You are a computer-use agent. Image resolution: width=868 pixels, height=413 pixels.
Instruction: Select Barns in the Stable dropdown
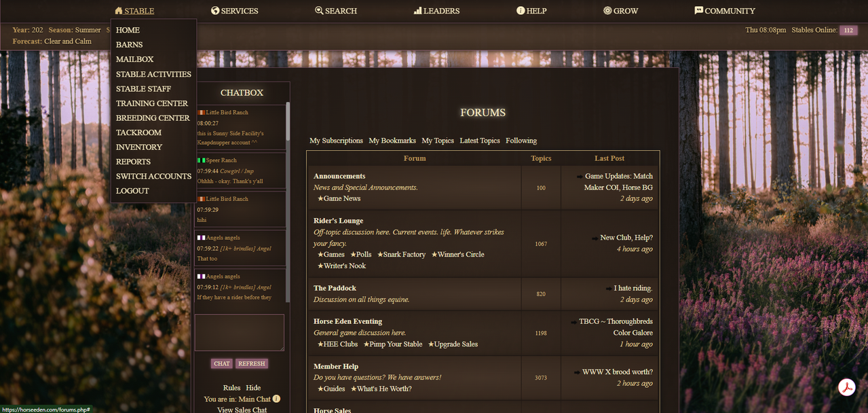coord(129,45)
